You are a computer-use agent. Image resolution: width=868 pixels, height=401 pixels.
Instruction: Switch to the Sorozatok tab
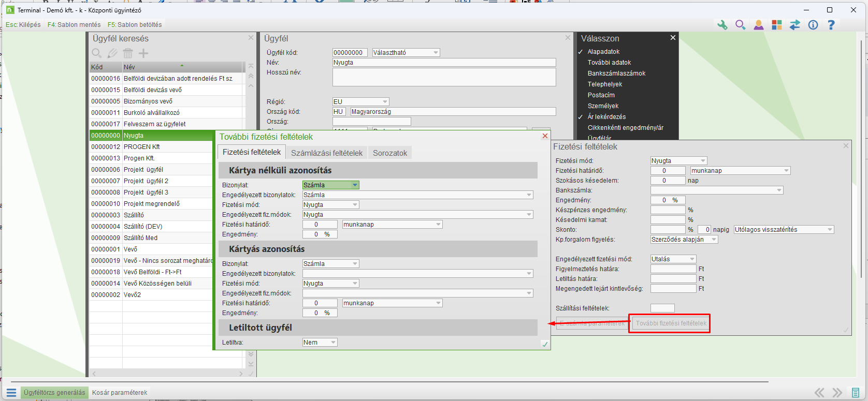(x=390, y=153)
